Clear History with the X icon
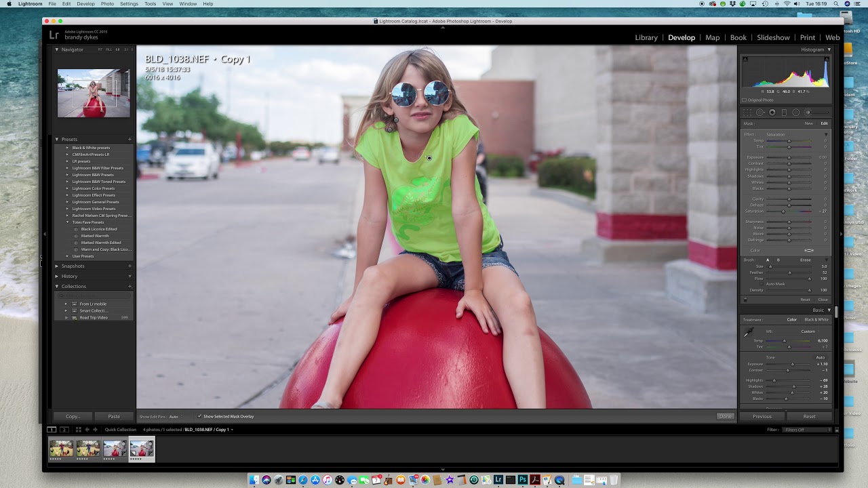Screen dimensions: 868x488 [130, 276]
